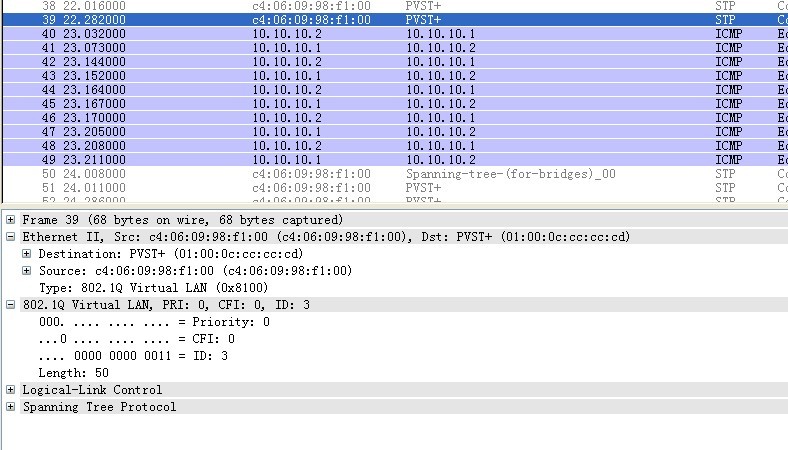Screen dimensions: 788x450
Task: Expand the Source c4:06:09:98:f1:00 field
Action: (27, 271)
